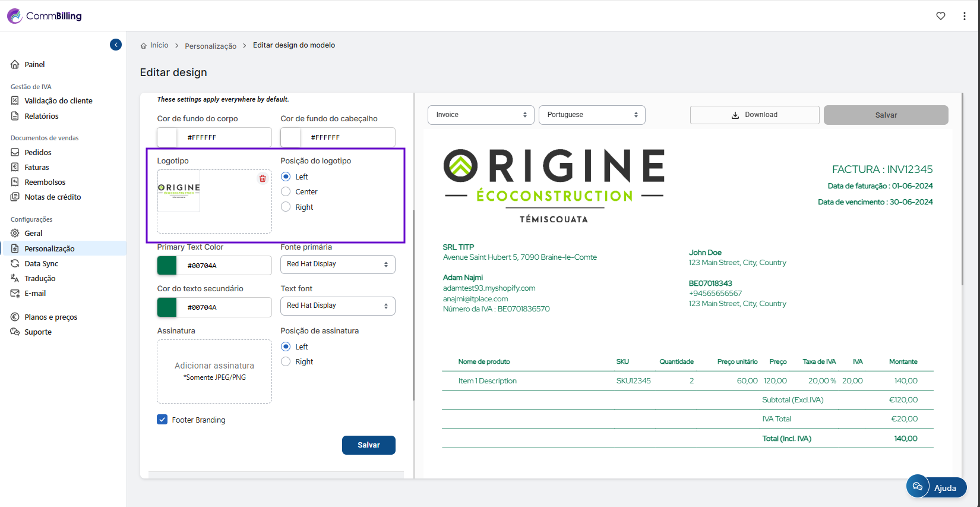
Task: Go to Planos e preços menu item
Action: click(x=51, y=317)
